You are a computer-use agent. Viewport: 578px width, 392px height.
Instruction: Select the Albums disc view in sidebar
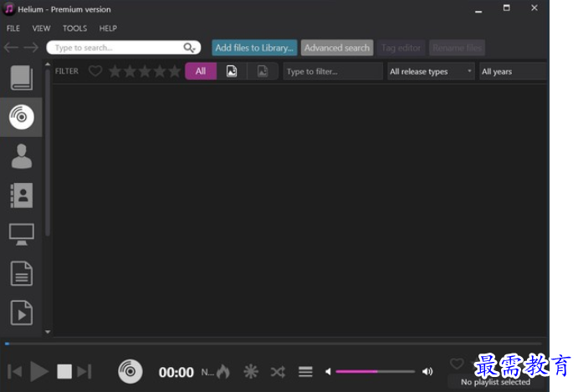[22, 117]
